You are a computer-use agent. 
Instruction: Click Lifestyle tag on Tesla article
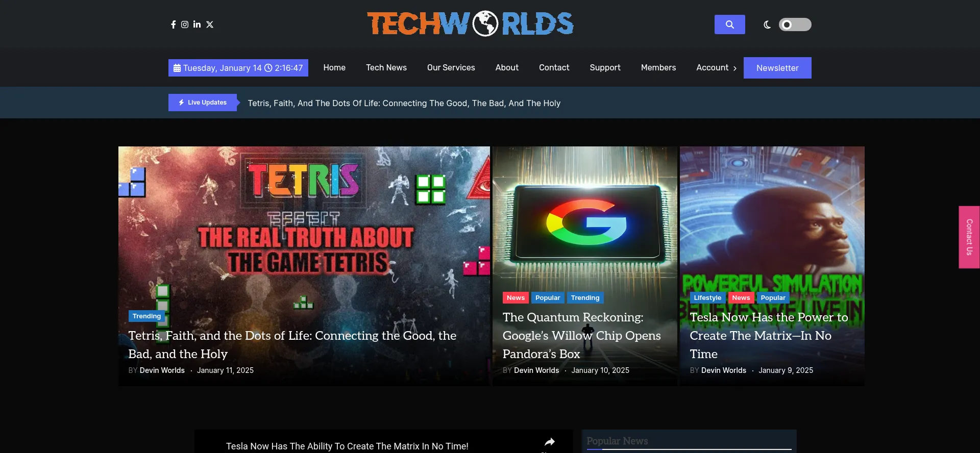point(707,298)
